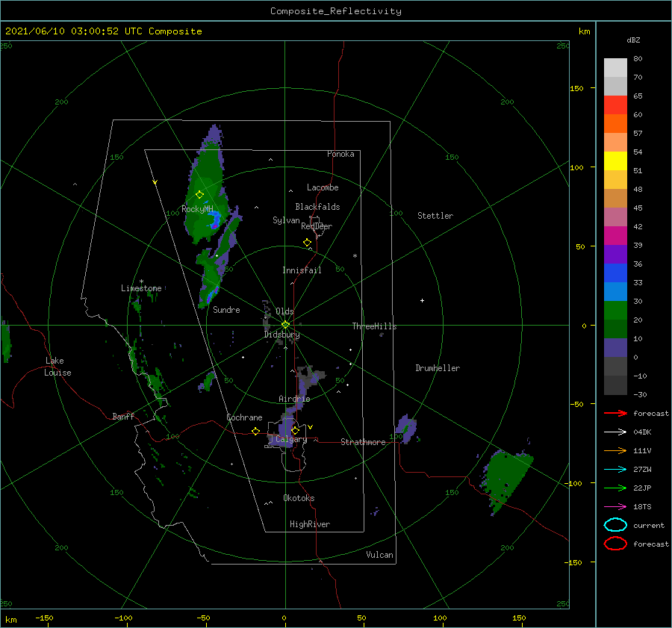Choose the magenta 39-42 dBZ swatch

click(x=615, y=236)
